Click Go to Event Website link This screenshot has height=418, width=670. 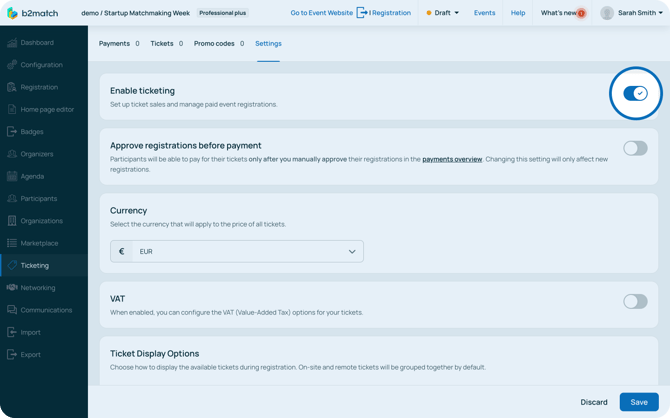coord(322,13)
